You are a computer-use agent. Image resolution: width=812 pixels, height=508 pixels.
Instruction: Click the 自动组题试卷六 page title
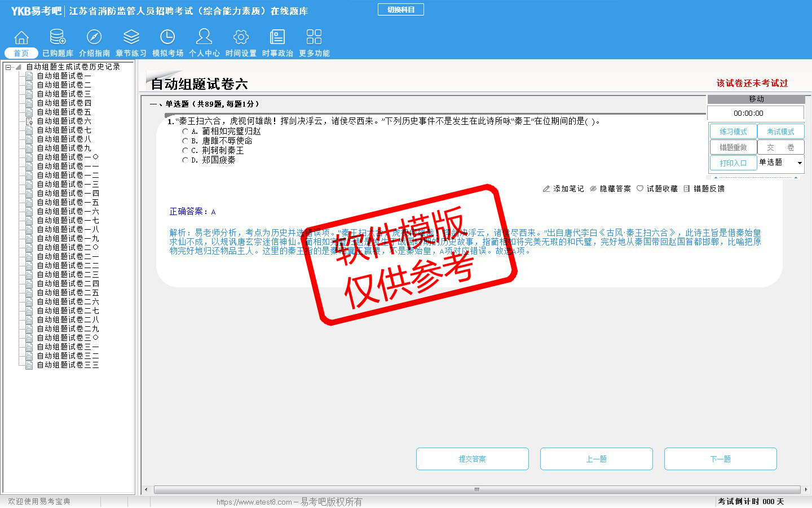tap(199, 84)
